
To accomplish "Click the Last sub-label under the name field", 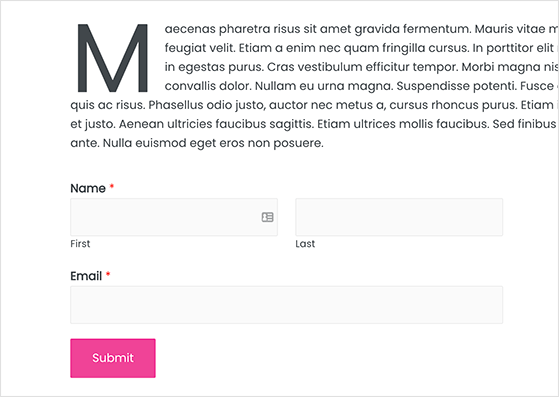I will click(x=305, y=244).
